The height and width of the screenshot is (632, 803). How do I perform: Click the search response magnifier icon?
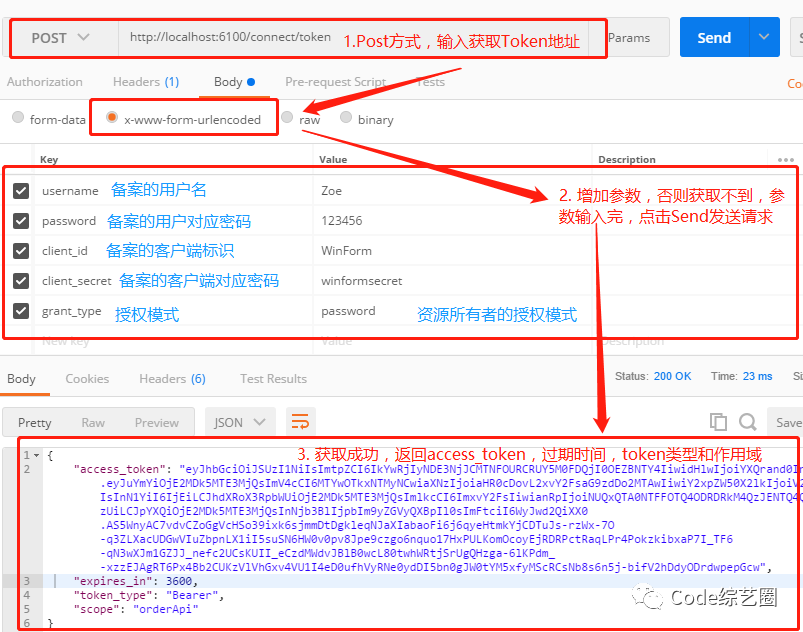tap(748, 422)
